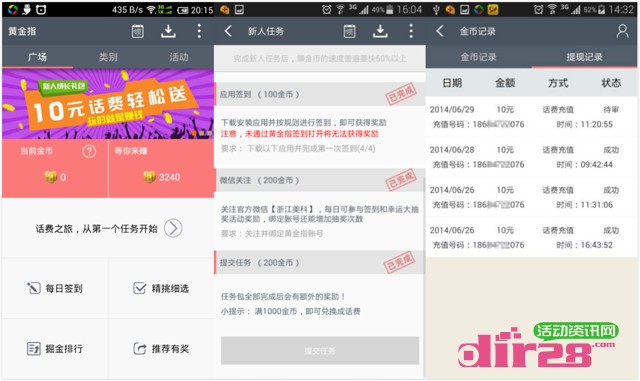The width and height of the screenshot is (640, 381).
Task: Tap the swirl app icon in first status bar
Action: coord(13,9)
